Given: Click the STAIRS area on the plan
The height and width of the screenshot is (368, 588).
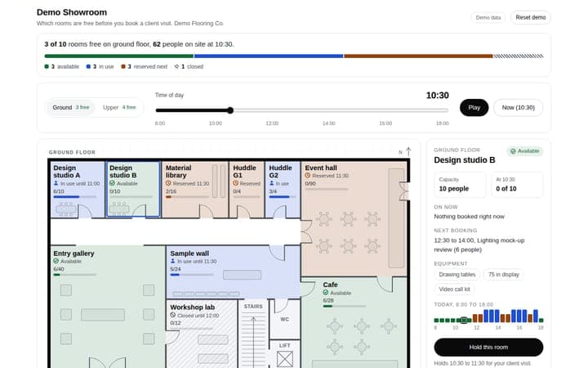Looking at the screenshot, I should tap(253, 334).
